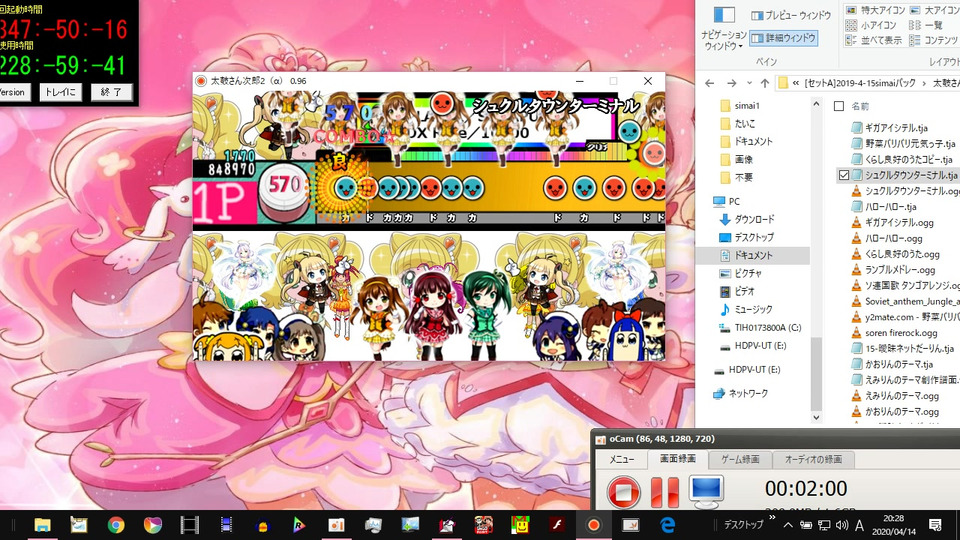Uncheck the シュクルタウンターミナル.tja checkbox
This screenshot has height=540, width=960.
point(844,175)
